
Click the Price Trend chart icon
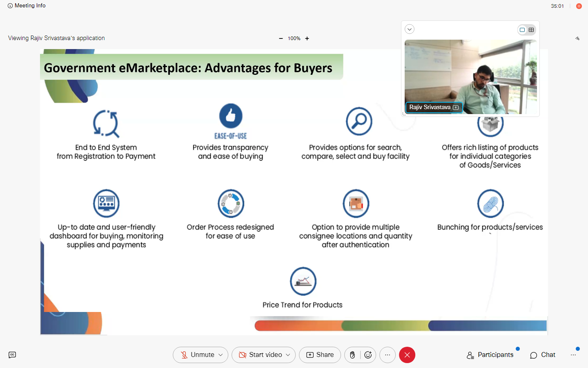tap(303, 281)
